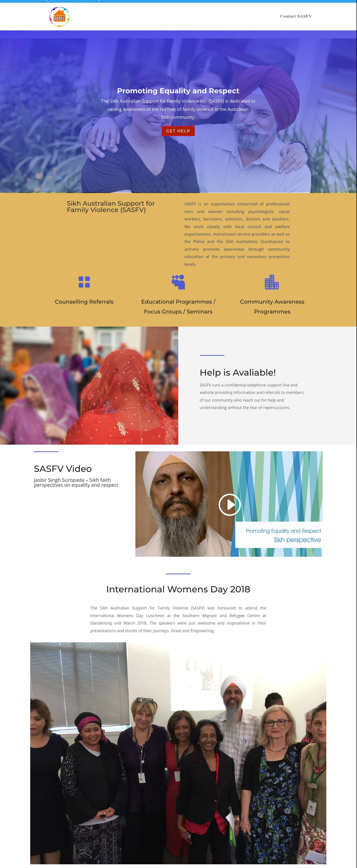Viewport: 357px width, 868px height.
Task: Select Community Awareness Programmes heading
Action: 272,307
